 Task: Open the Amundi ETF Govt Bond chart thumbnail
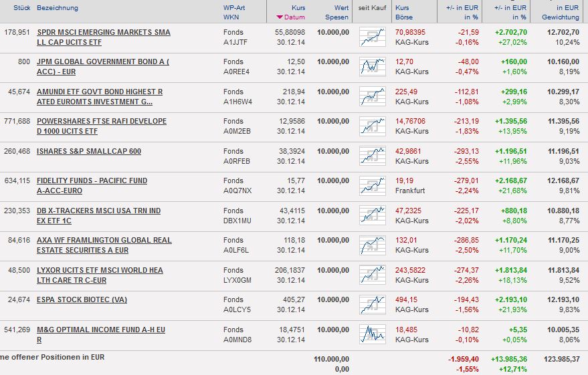tap(373, 96)
